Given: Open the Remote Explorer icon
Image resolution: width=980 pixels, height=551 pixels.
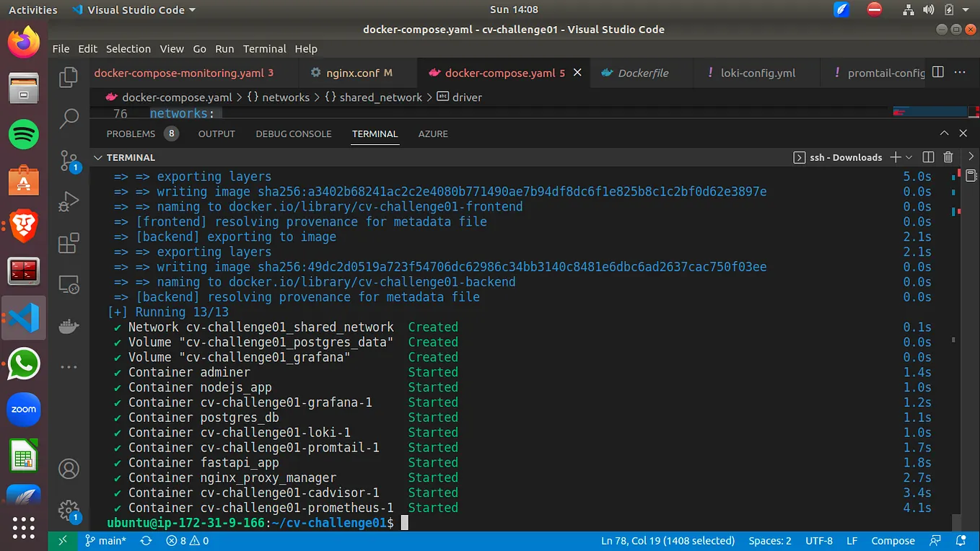Looking at the screenshot, I should pyautogui.click(x=68, y=285).
